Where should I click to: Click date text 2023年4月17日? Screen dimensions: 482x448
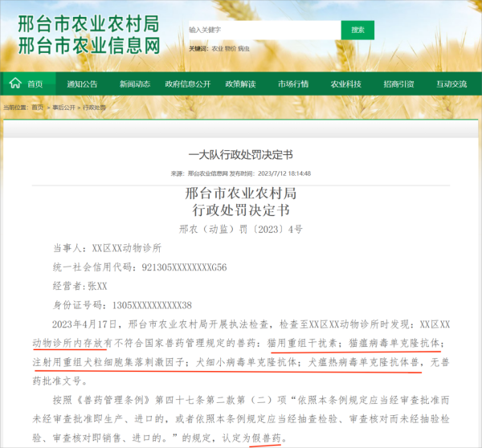[x=84, y=324]
